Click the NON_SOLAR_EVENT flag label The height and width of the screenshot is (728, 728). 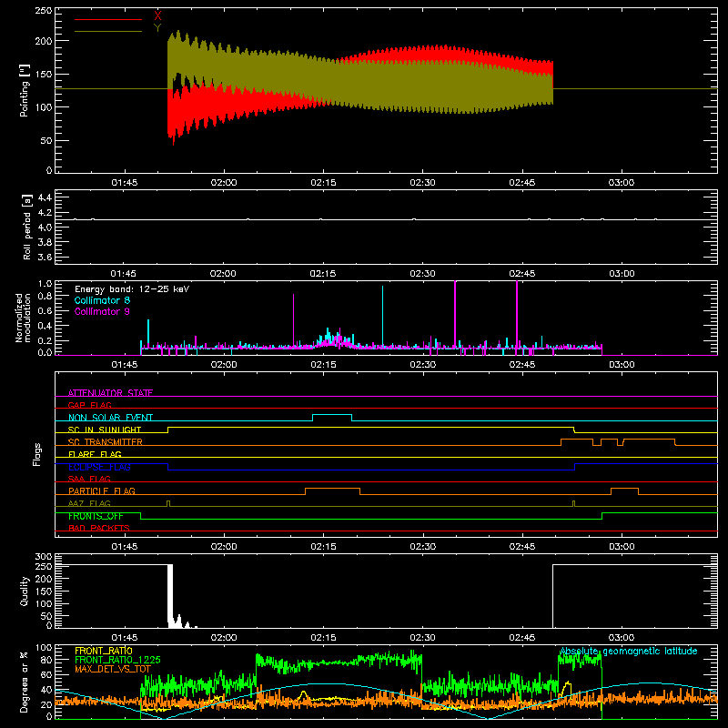(110, 418)
